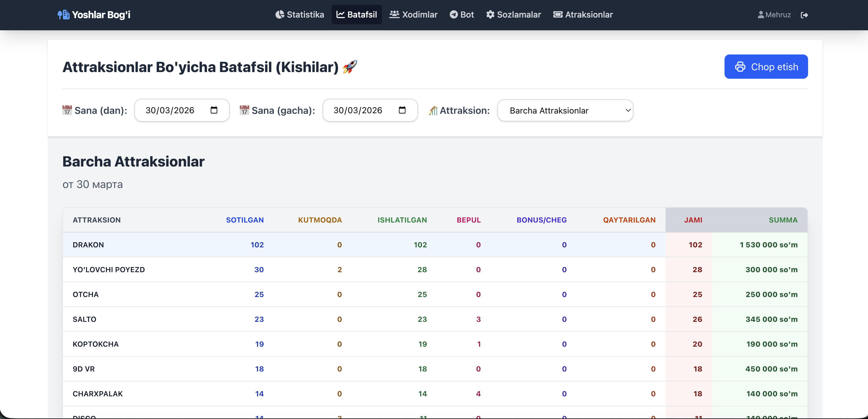Open the Barcha Attraksionlar dropdown
Image resolution: width=868 pixels, height=419 pixels.
pos(565,110)
